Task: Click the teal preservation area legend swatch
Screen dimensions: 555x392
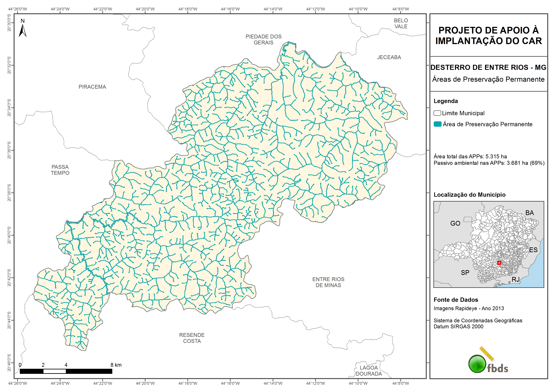Action: tap(437, 124)
